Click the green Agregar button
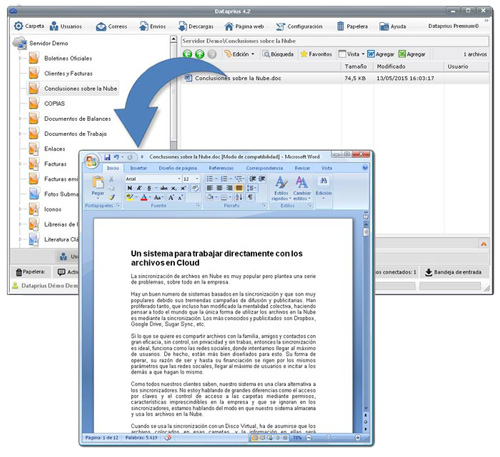 (x=412, y=54)
